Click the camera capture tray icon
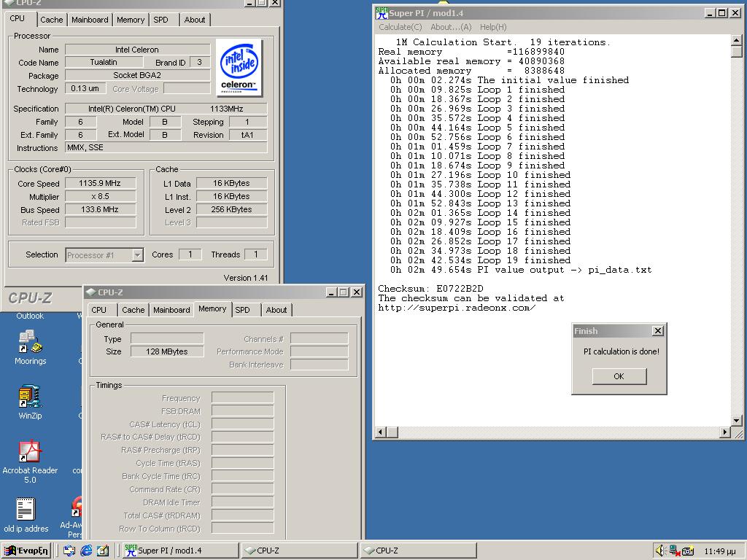This screenshot has height=560, width=747. pos(688,551)
